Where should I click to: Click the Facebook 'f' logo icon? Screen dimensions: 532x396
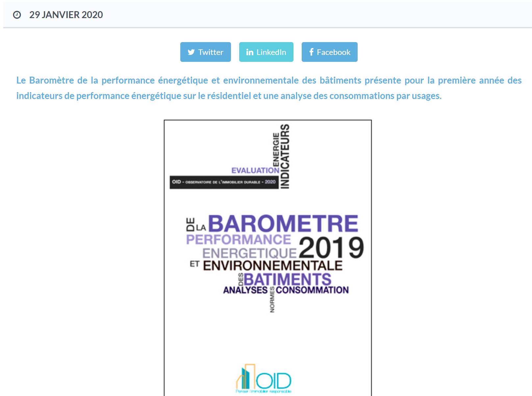[x=311, y=52]
